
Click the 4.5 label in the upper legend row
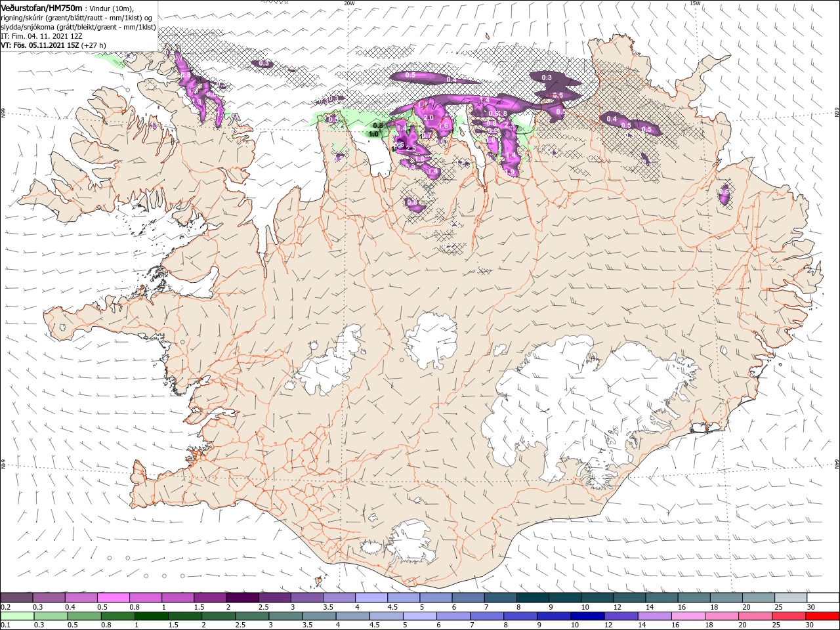392,607
